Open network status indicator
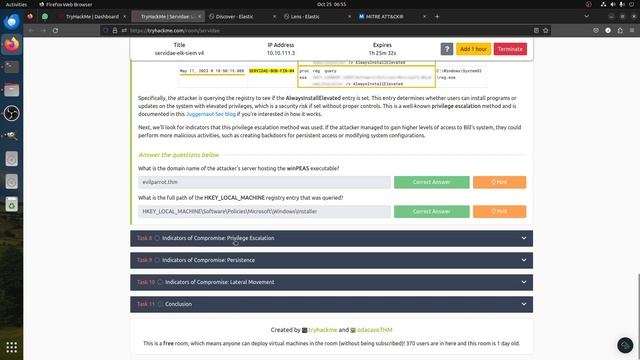The image size is (640, 360). [x=603, y=4]
